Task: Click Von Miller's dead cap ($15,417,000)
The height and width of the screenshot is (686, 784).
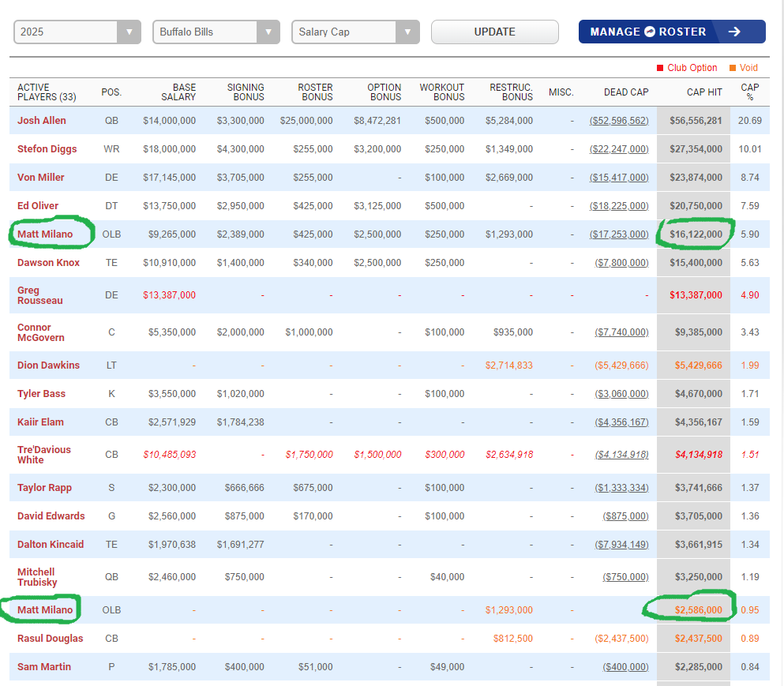Action: click(619, 178)
